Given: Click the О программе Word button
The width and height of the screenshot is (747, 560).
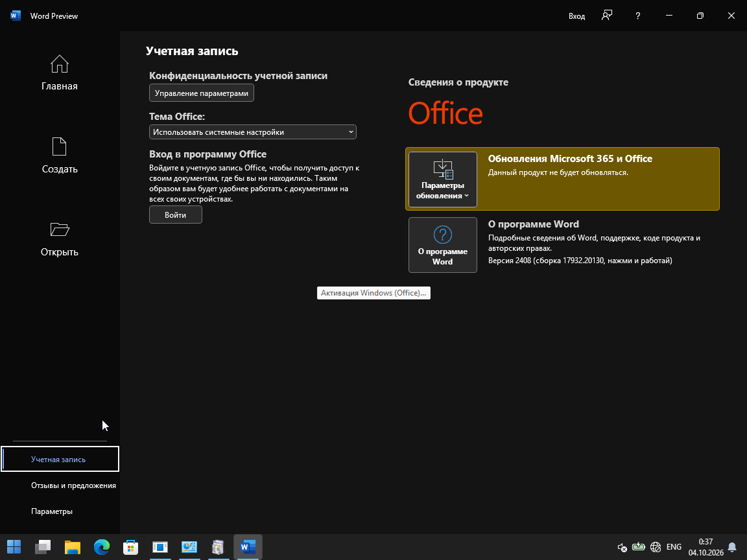Looking at the screenshot, I should pos(443,245).
